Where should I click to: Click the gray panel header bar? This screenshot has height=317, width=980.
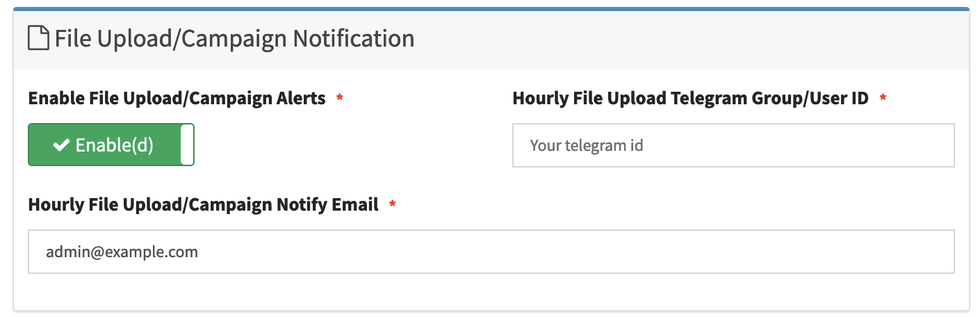coord(491,39)
